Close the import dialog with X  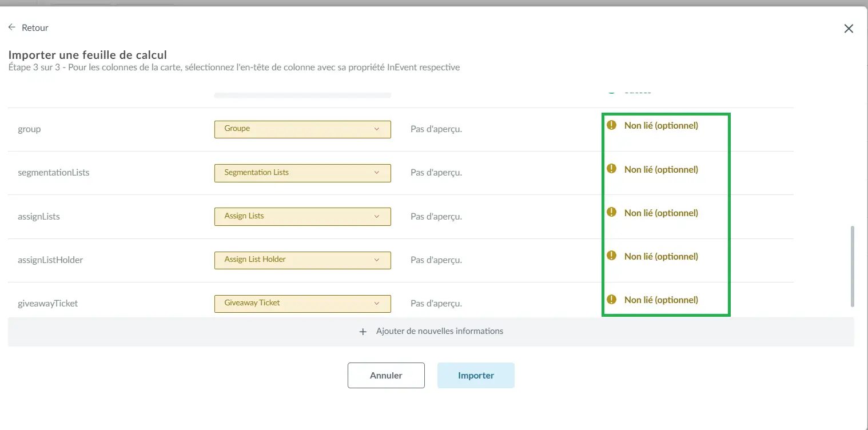point(849,29)
